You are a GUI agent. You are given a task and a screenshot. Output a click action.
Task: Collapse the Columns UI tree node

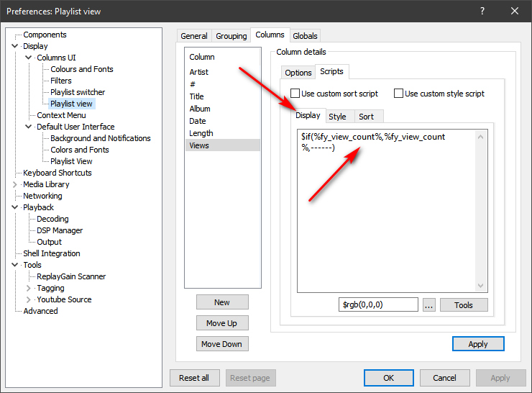point(29,58)
